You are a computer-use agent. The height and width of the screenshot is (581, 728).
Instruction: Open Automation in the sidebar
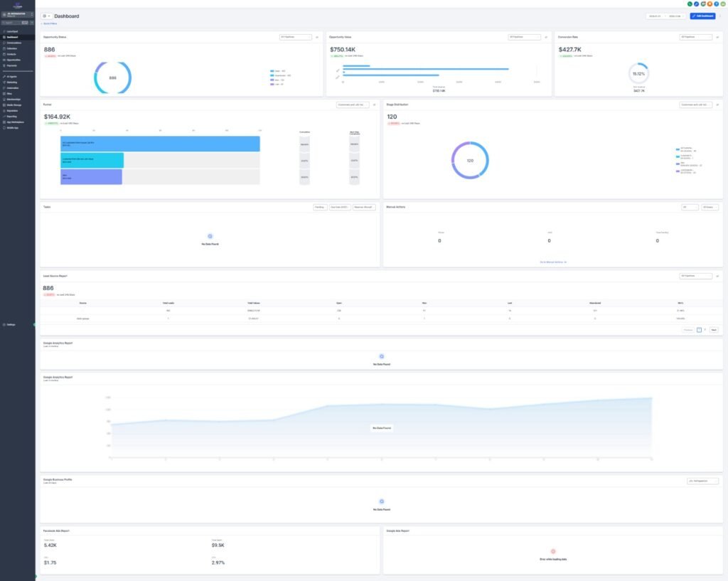pos(14,87)
